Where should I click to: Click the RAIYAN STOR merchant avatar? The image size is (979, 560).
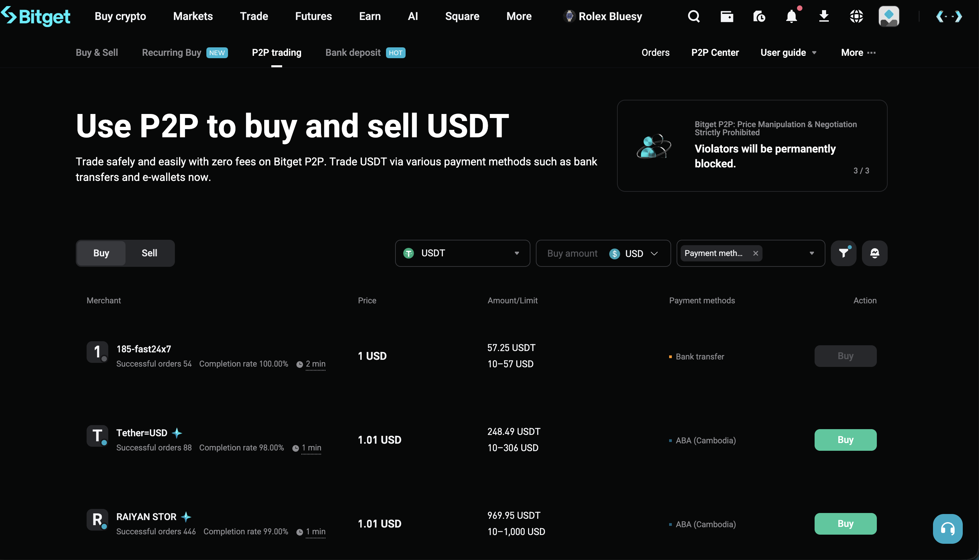(97, 520)
